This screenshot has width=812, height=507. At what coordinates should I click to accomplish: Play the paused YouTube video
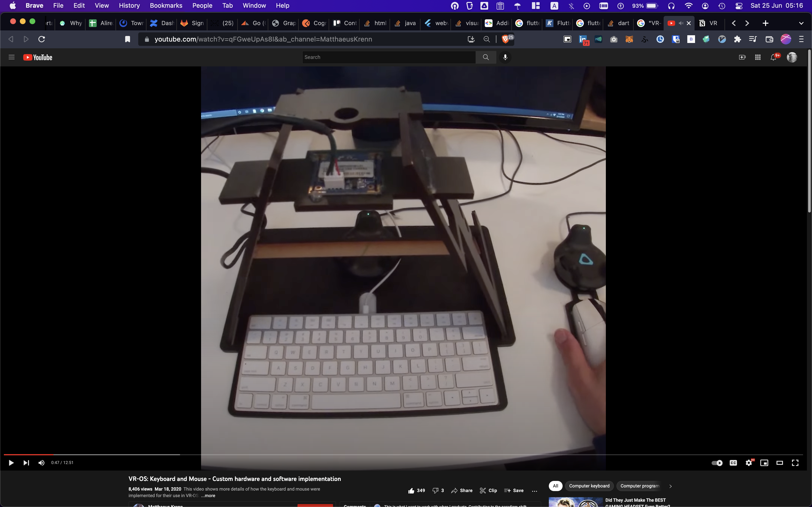click(x=11, y=463)
